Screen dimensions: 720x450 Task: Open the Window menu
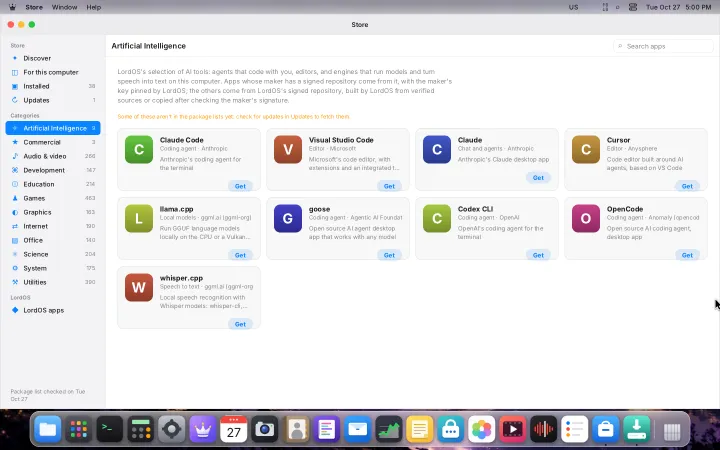[x=64, y=7]
